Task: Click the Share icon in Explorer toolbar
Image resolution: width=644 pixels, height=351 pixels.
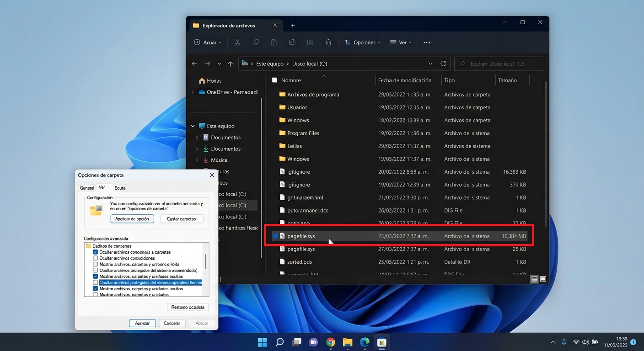Action: click(310, 43)
